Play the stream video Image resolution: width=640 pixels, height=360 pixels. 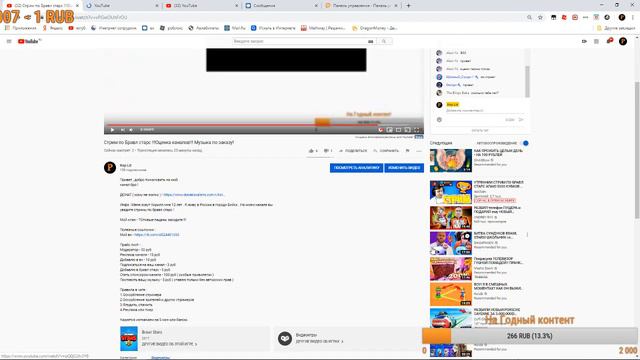coord(112,130)
